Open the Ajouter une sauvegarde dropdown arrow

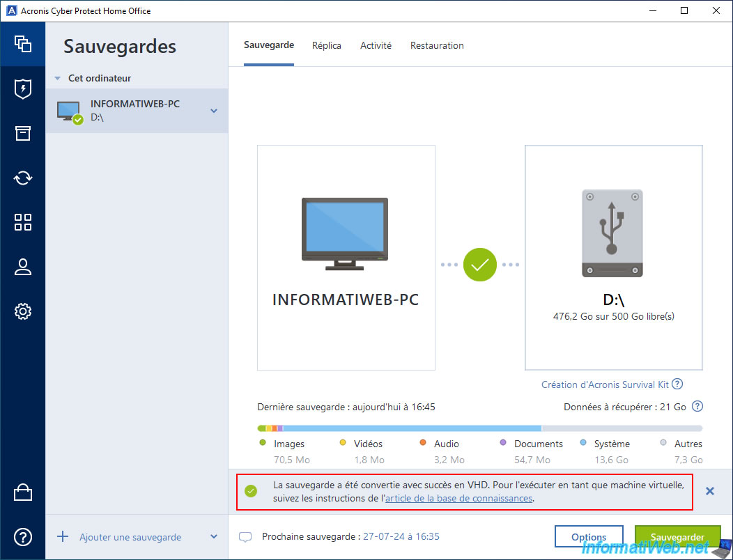click(214, 536)
